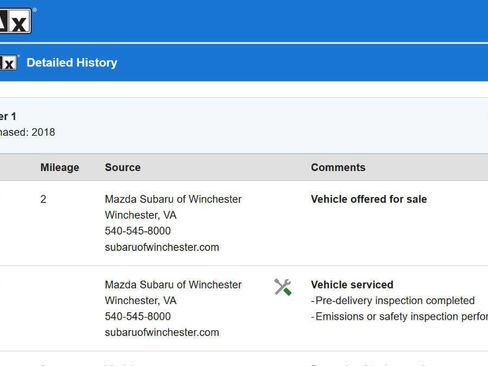Open subaruofwinchester.com link in offered-for-sale row

pos(162,247)
